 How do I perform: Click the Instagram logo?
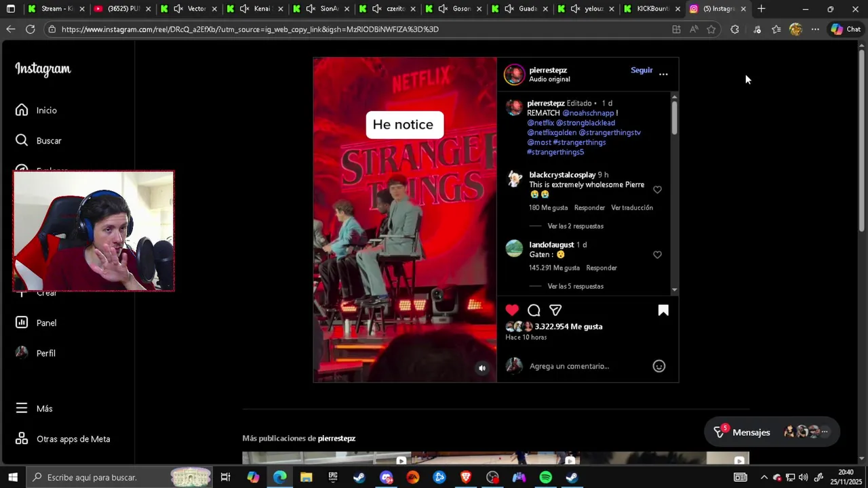(x=43, y=69)
